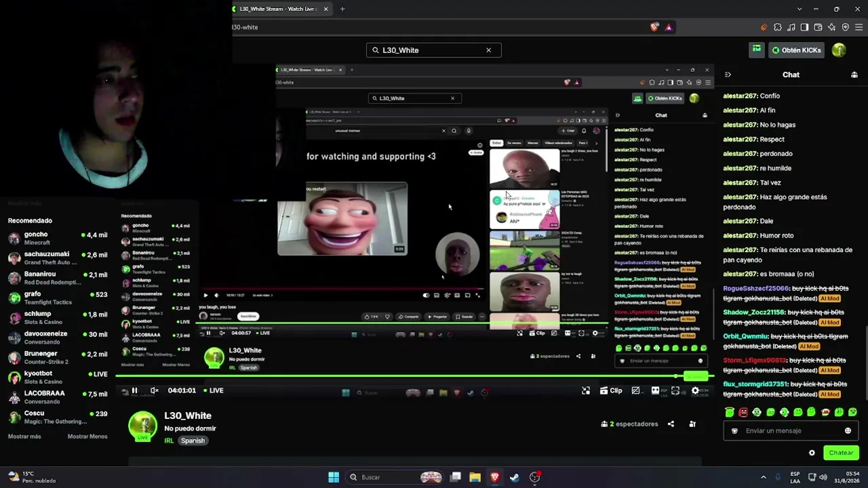The width and height of the screenshot is (868, 488).
Task: Open the music note media control icon
Action: tap(791, 27)
